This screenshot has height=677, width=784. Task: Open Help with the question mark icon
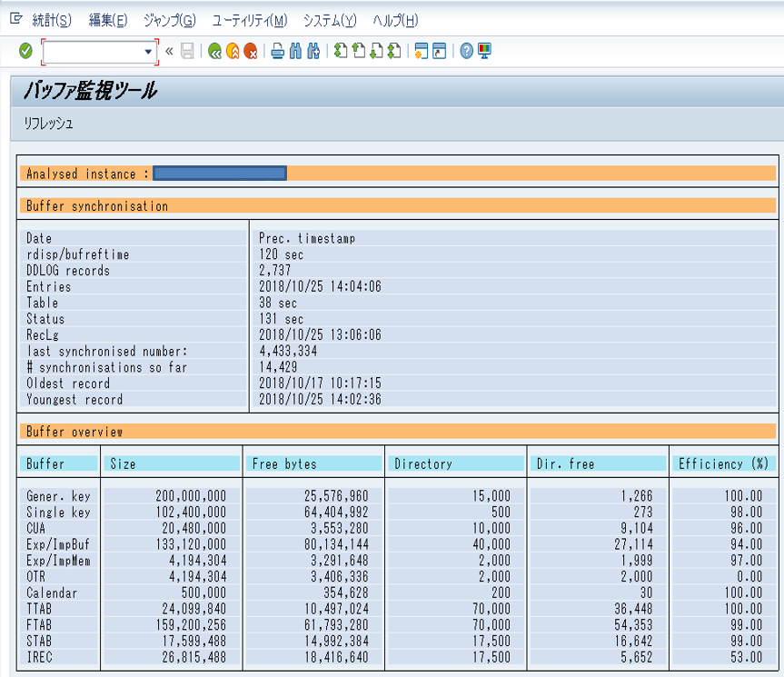[467, 51]
